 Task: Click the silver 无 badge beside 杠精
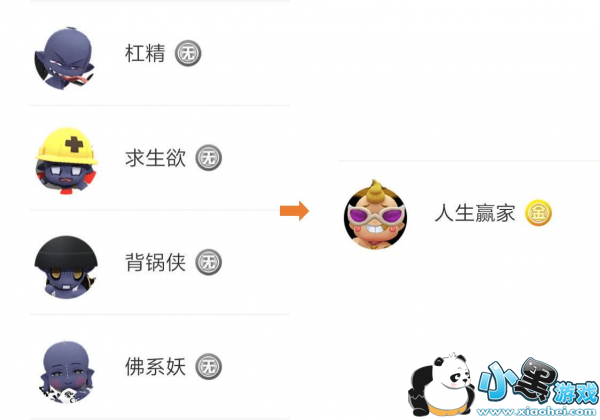pos(188,53)
